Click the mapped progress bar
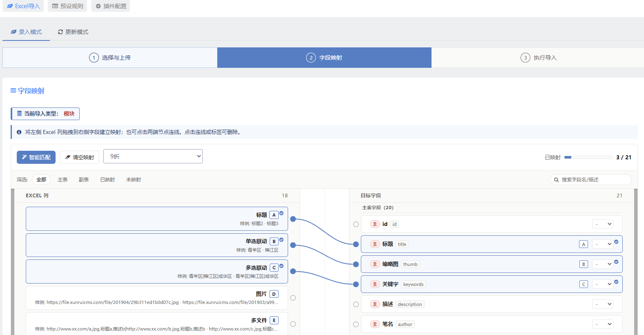Screen dimensions: 644x335 pyautogui.click(x=588, y=157)
